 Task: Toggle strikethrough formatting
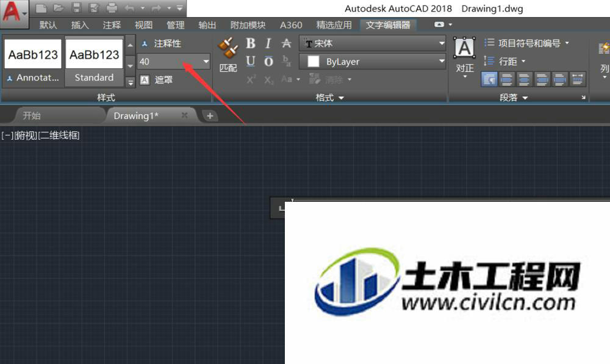click(286, 43)
